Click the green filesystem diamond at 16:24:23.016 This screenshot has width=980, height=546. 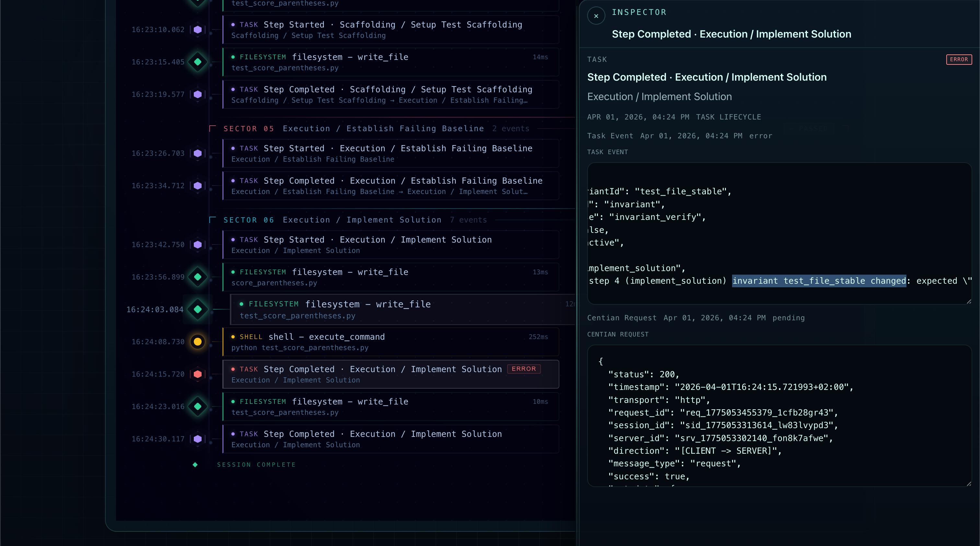pos(197,406)
